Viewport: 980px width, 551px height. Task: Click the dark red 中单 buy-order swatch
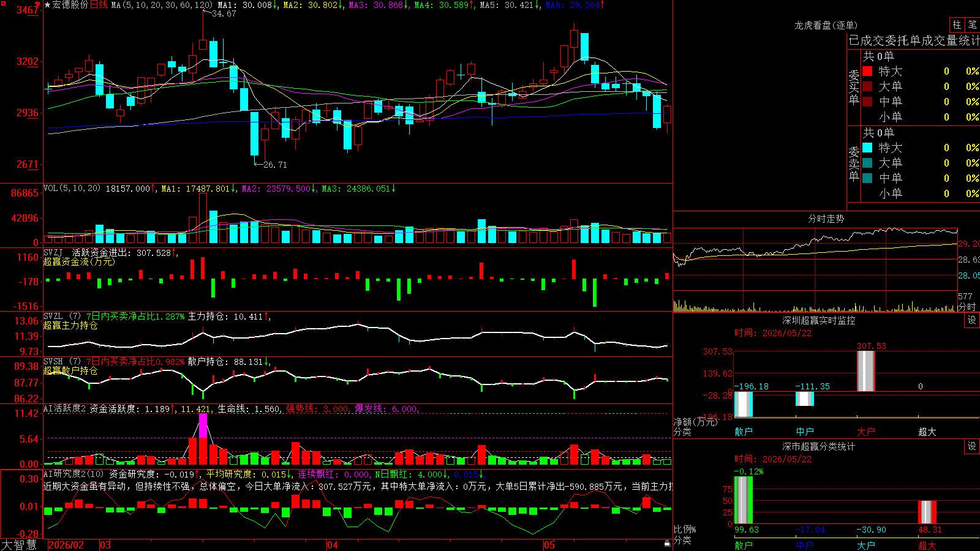tap(867, 102)
